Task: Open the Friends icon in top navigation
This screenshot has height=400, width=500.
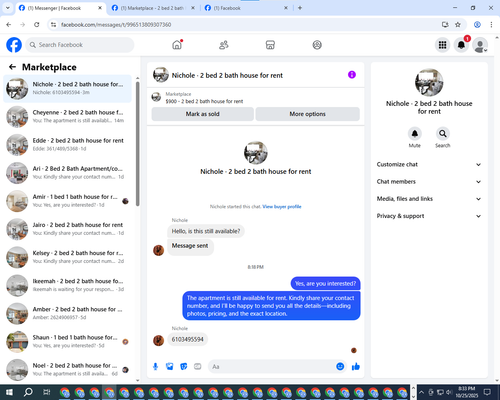Action: point(224,45)
